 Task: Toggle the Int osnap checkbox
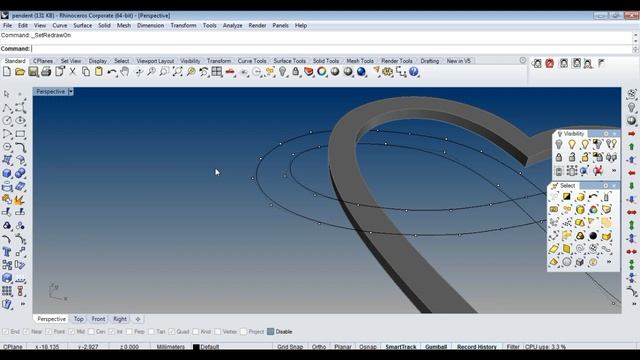(112, 332)
